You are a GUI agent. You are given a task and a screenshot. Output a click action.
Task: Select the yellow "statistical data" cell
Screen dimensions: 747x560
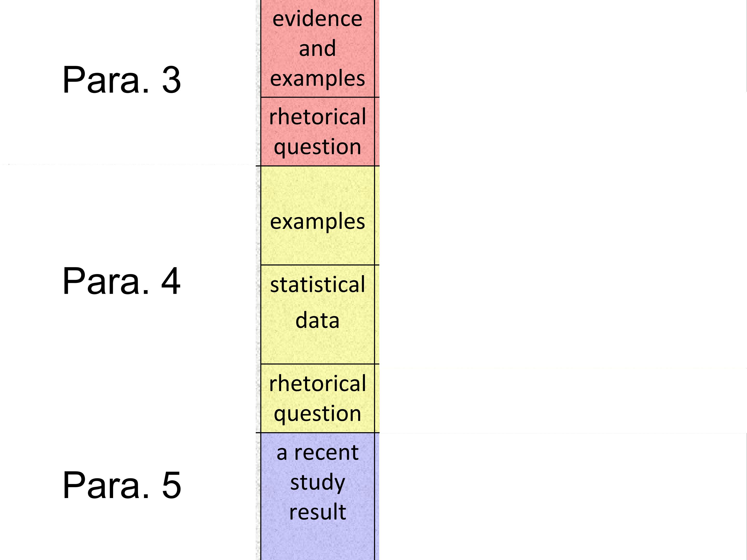(x=317, y=314)
